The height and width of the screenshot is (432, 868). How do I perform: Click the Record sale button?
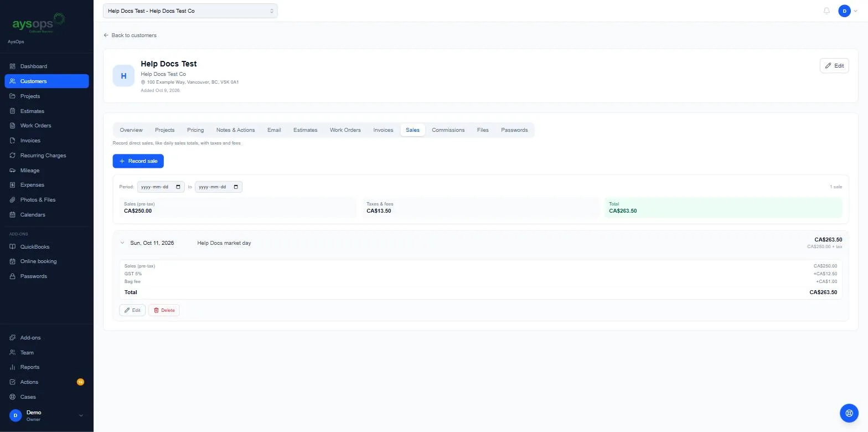point(138,161)
